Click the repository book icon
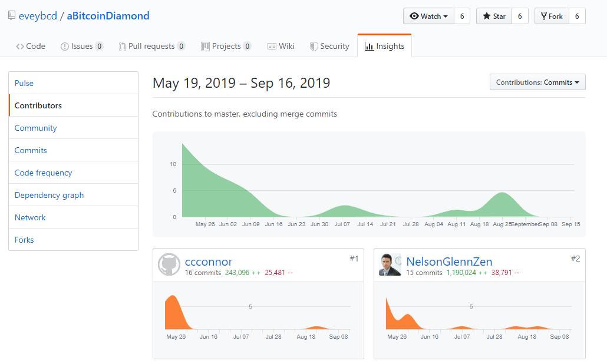 (12, 15)
